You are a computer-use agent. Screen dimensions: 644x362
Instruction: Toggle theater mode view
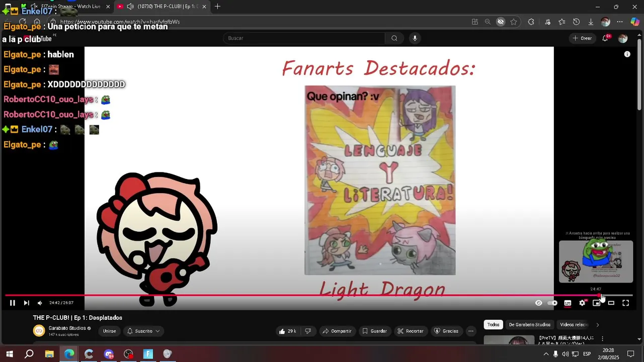pyautogui.click(x=611, y=303)
